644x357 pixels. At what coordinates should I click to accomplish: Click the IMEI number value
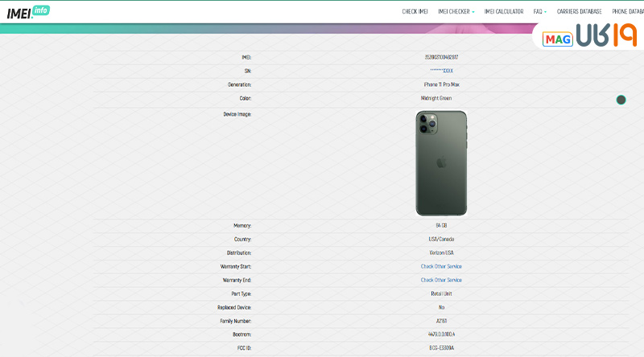[x=441, y=57]
